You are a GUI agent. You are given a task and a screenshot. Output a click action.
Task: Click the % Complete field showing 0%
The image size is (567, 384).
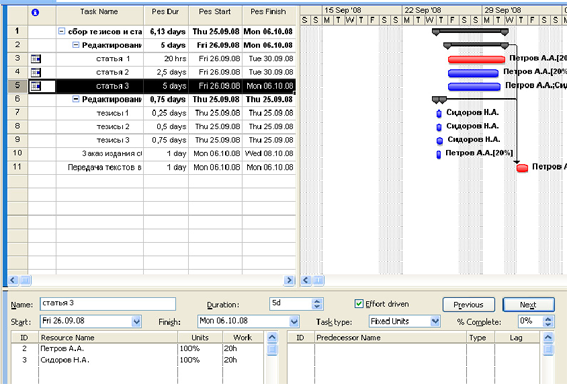point(531,321)
